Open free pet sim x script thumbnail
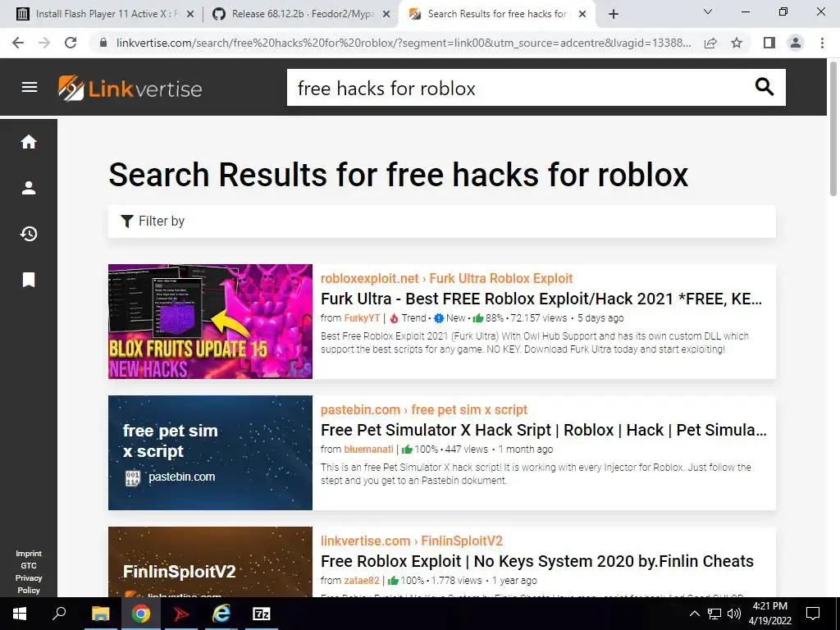This screenshot has width=840, height=630. 210,453
